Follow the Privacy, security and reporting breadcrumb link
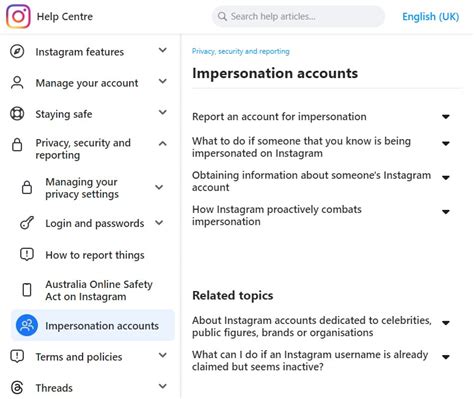Screen dimensions: 474x399 click(241, 51)
